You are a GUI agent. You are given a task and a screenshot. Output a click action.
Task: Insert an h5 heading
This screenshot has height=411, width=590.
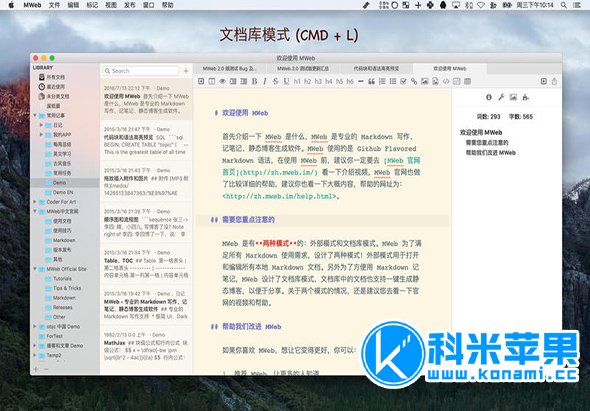339,81
